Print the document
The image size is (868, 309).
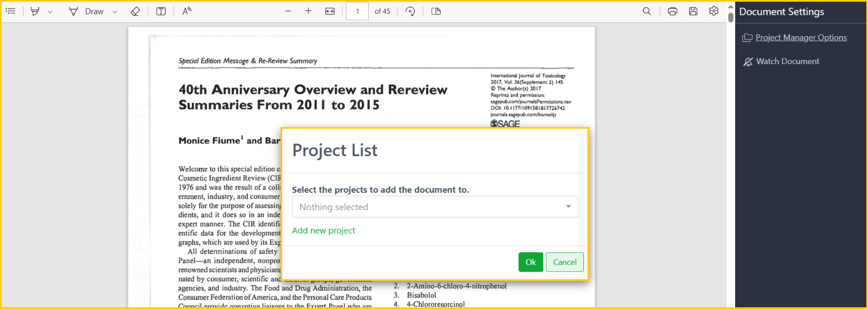pyautogui.click(x=673, y=11)
